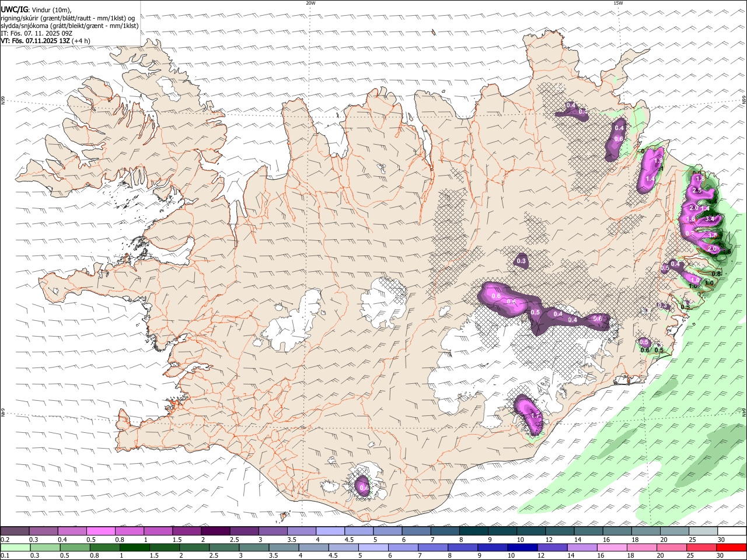Click the '2.5' precipitation value on the east coast
The image size is (747, 560).
pos(696,191)
